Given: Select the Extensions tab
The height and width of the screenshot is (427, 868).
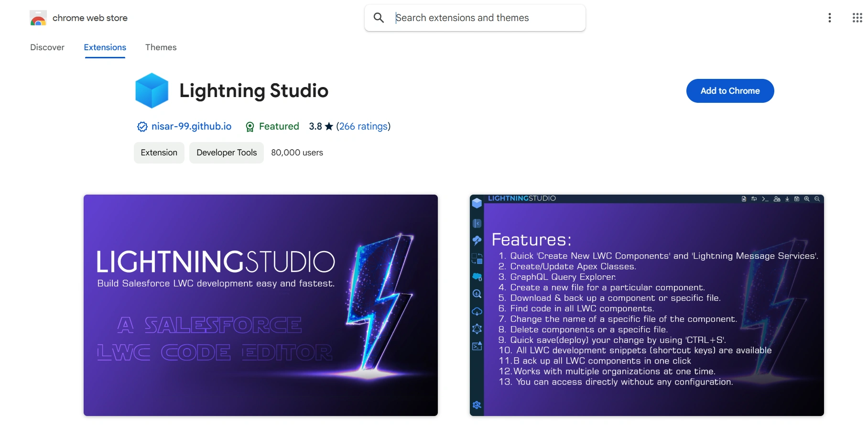Looking at the screenshot, I should click(x=105, y=47).
